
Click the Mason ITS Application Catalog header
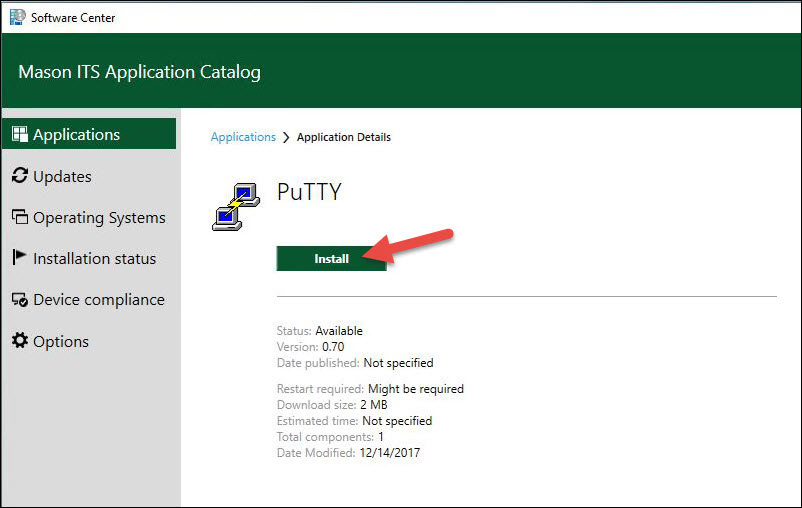pos(139,72)
